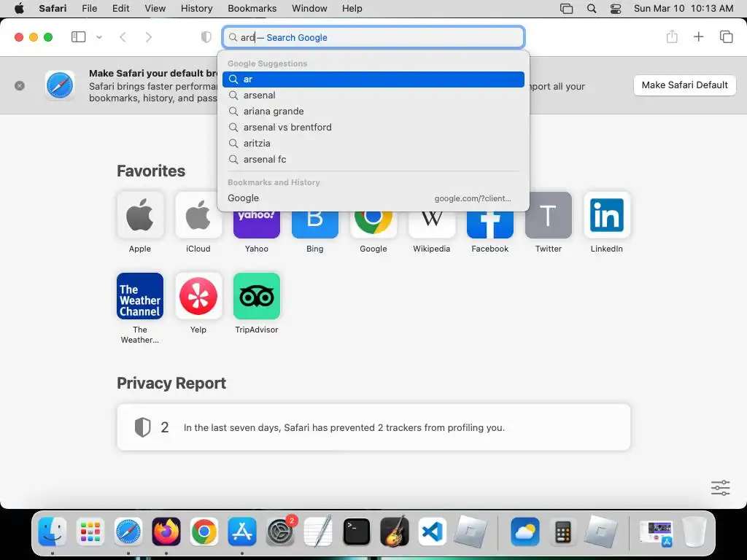
Task: Open start page customization settings icon
Action: (720, 488)
